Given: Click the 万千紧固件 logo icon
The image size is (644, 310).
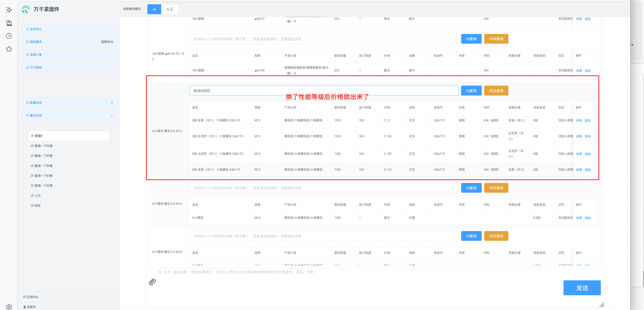Looking at the screenshot, I should tap(26, 10).
